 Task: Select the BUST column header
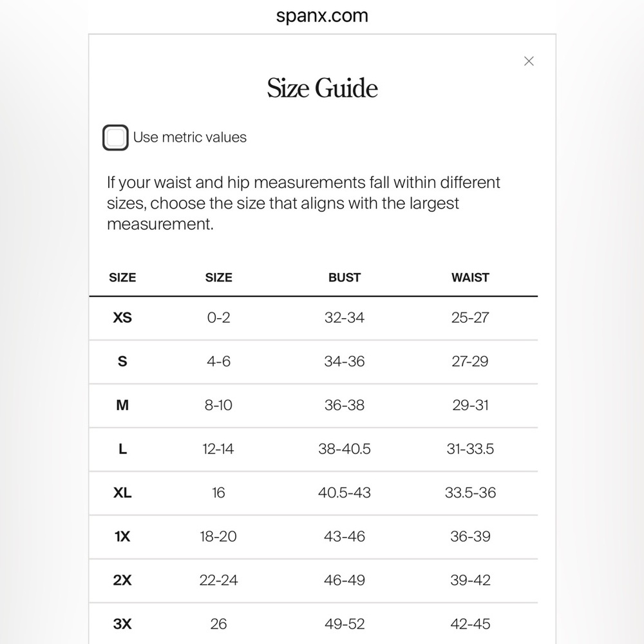tap(345, 278)
